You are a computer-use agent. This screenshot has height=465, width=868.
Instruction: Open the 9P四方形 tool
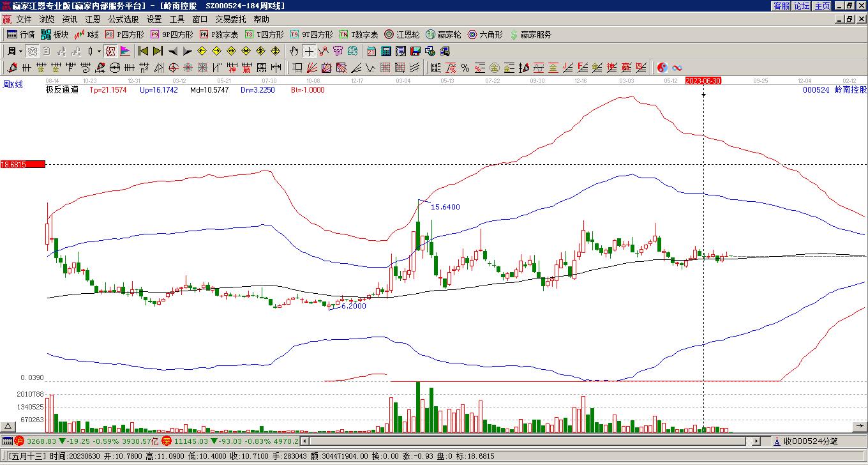click(172, 34)
